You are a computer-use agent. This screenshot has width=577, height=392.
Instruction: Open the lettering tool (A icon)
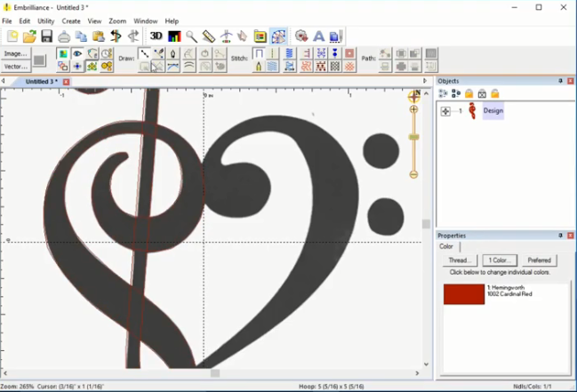point(319,36)
